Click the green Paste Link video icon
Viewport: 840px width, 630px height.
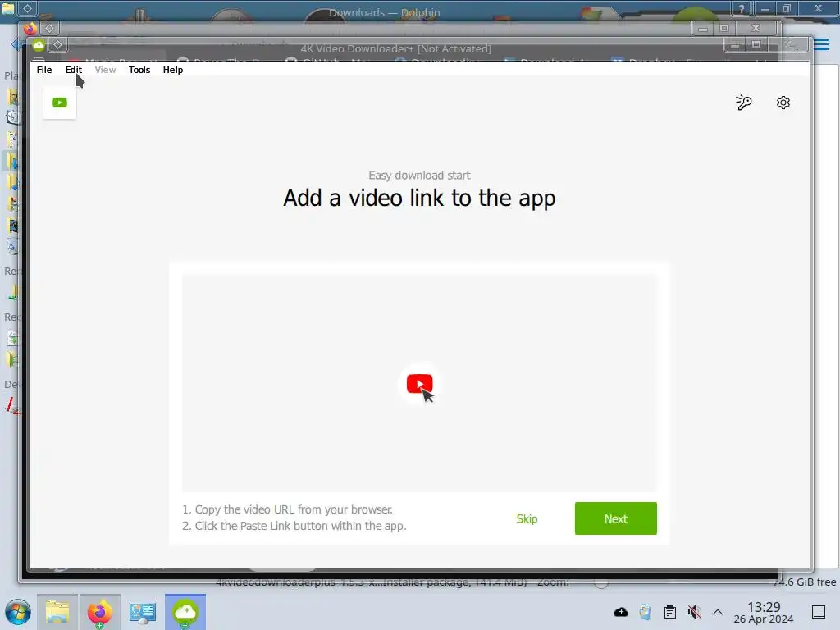pyautogui.click(x=59, y=103)
